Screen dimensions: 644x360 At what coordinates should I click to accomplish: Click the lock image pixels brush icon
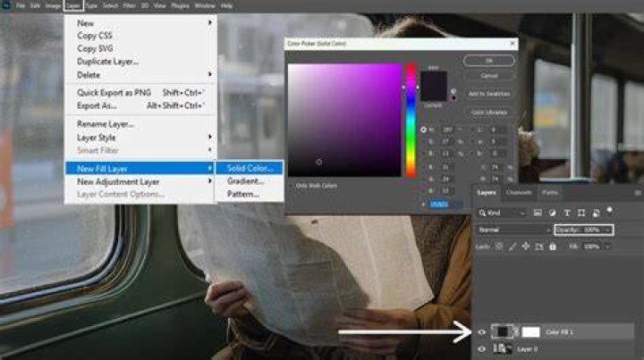(x=513, y=247)
